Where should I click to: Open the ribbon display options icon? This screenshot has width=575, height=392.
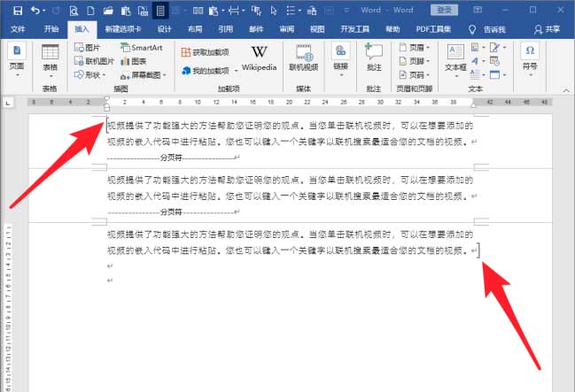point(478,10)
